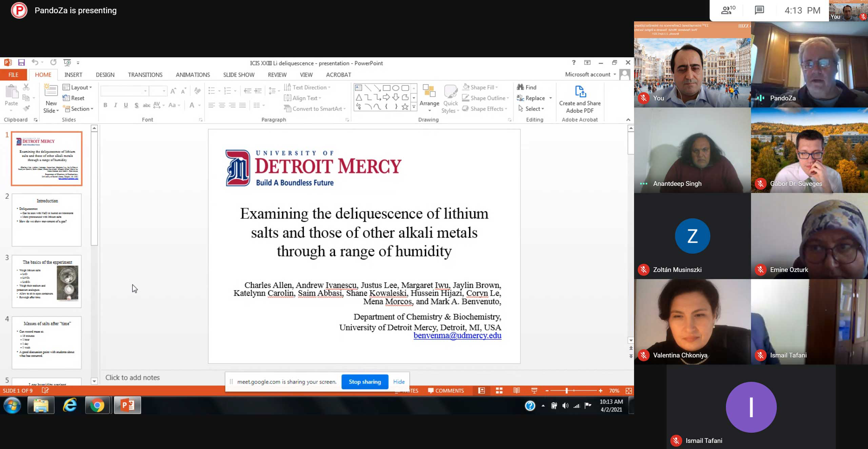Switch to Slide Sorter view icon

(499, 391)
